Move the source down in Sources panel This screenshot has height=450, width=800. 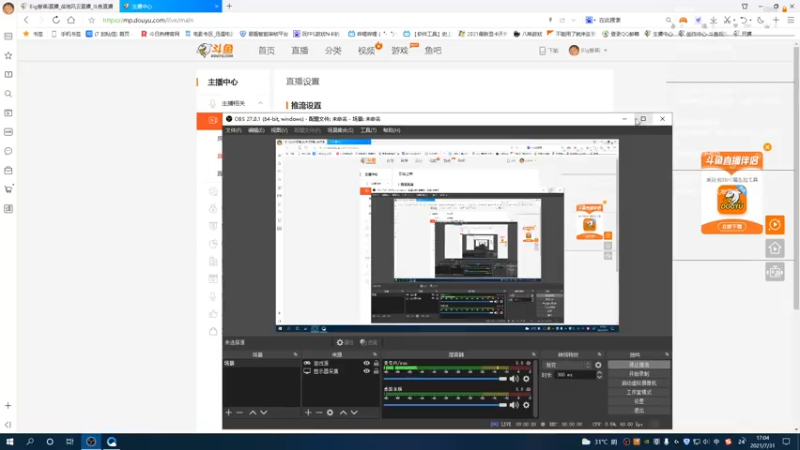point(354,412)
